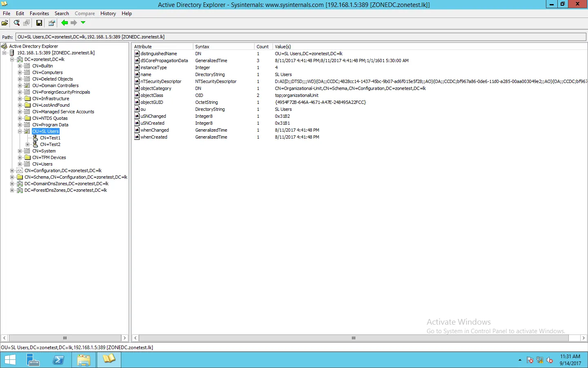Expand the CN=Computers container
588x368 pixels.
click(x=20, y=72)
